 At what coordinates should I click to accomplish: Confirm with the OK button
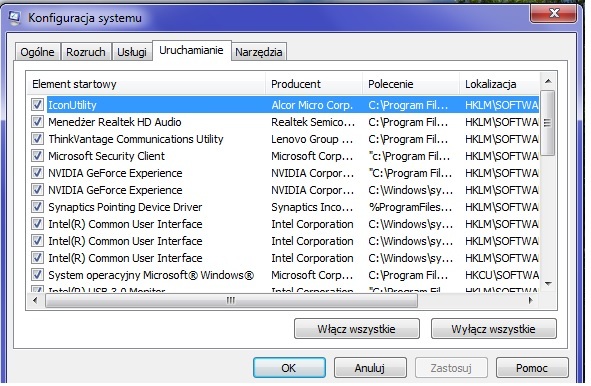point(289,368)
